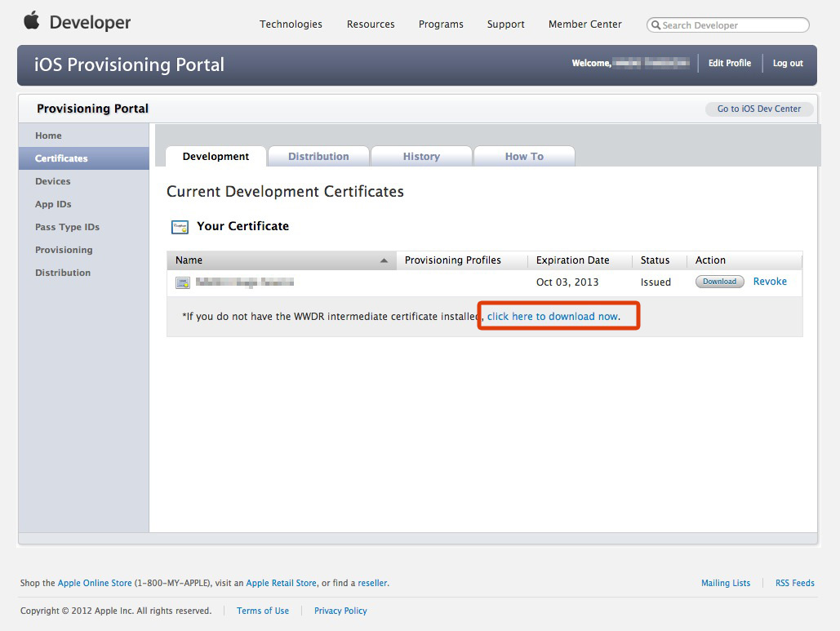The width and height of the screenshot is (840, 631).
Task: Open the History tab
Action: pyautogui.click(x=421, y=157)
